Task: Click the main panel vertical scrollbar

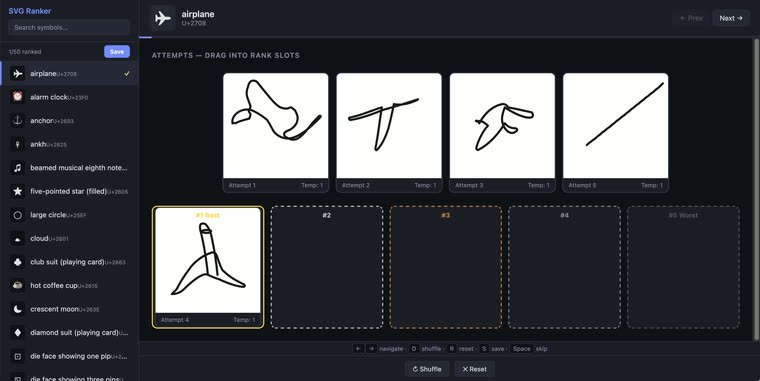Action: [x=758, y=189]
